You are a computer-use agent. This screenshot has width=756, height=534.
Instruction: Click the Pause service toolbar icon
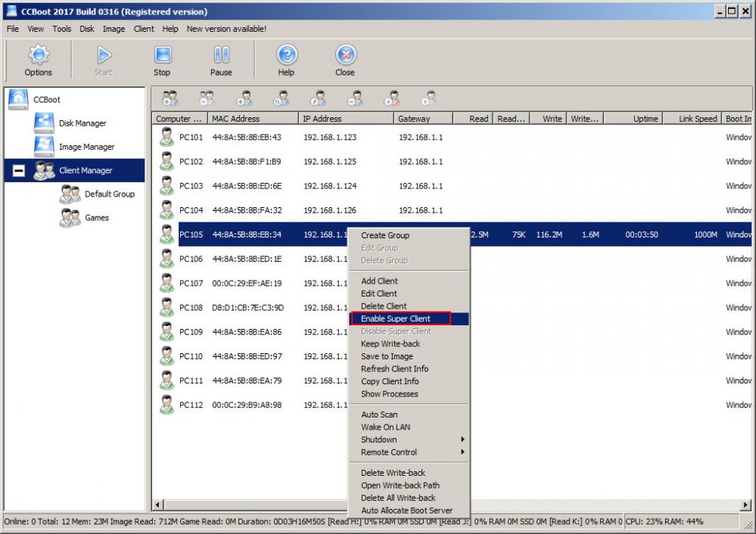point(221,61)
